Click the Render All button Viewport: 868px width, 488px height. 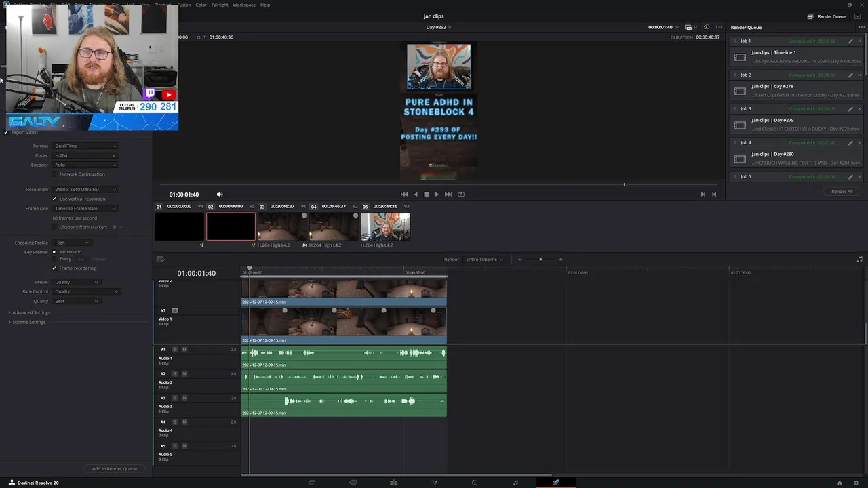click(x=842, y=192)
